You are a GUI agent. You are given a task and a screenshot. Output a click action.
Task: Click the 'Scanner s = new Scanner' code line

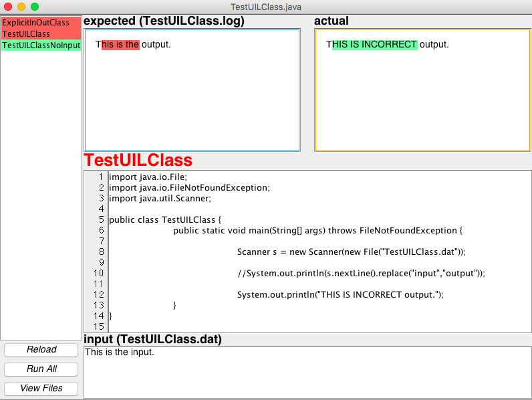(352, 252)
